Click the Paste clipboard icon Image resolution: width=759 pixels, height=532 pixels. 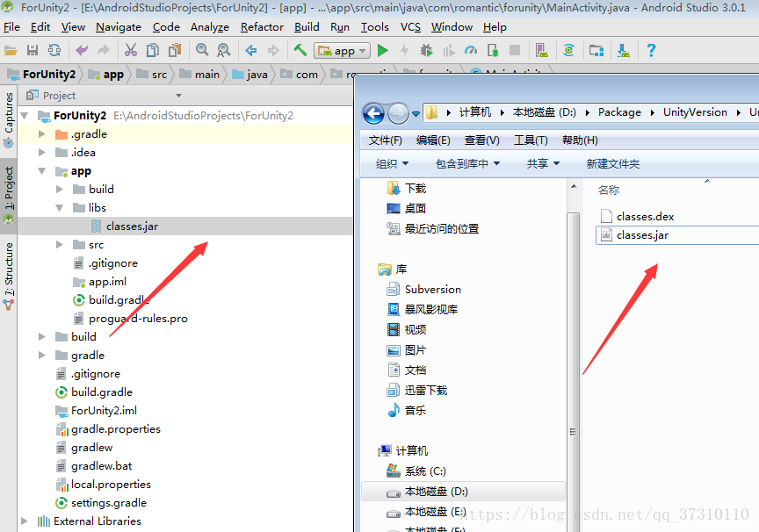pyautogui.click(x=175, y=50)
